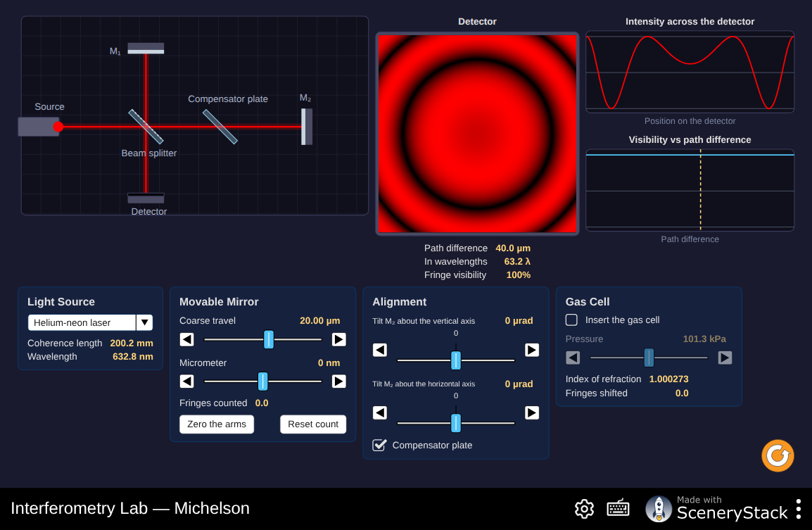This screenshot has width=812, height=530.
Task: Increase M₂ vertical axis tilt arrow
Action: [x=532, y=351]
